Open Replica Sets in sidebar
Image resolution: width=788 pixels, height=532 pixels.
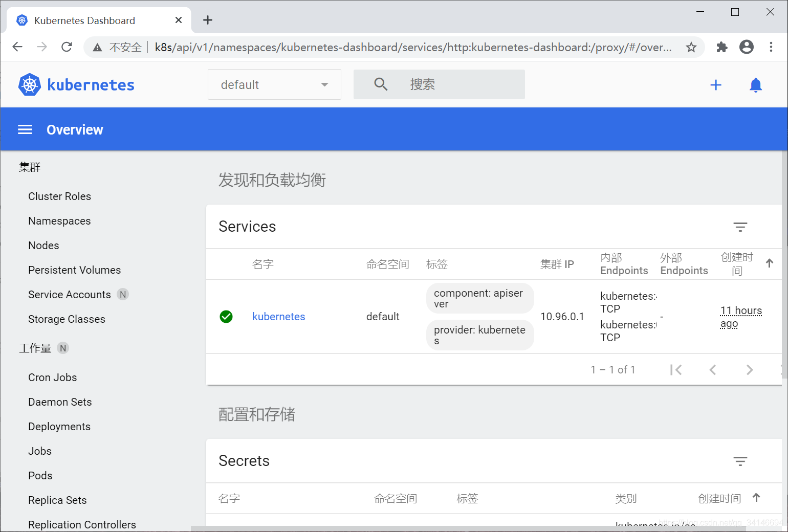(x=57, y=500)
